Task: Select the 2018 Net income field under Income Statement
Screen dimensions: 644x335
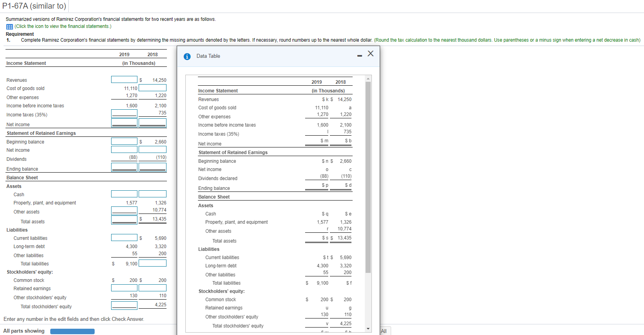Action: [152, 123]
